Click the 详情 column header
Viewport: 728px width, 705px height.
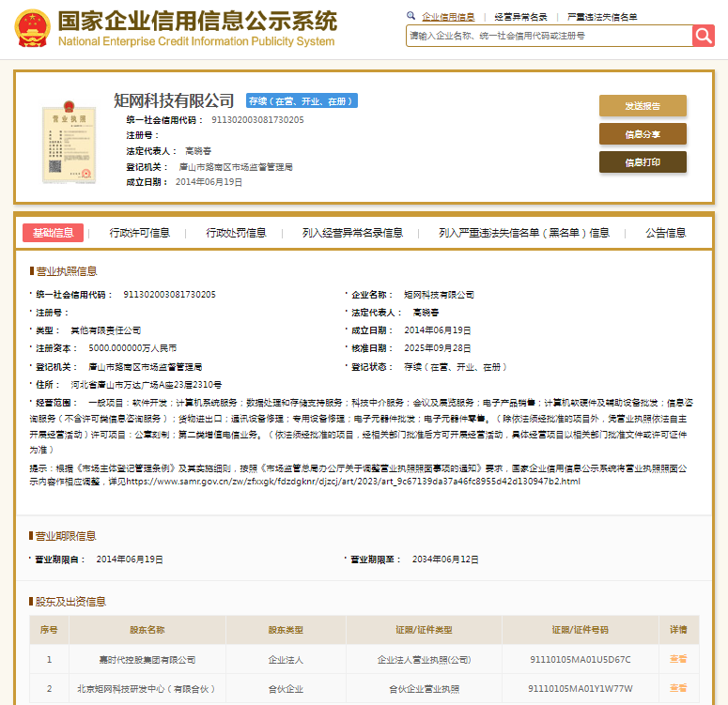coord(678,630)
